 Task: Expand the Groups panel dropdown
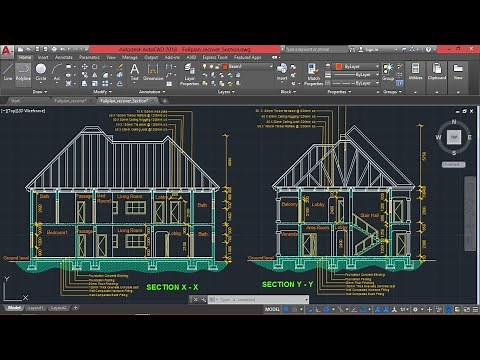coord(392,92)
